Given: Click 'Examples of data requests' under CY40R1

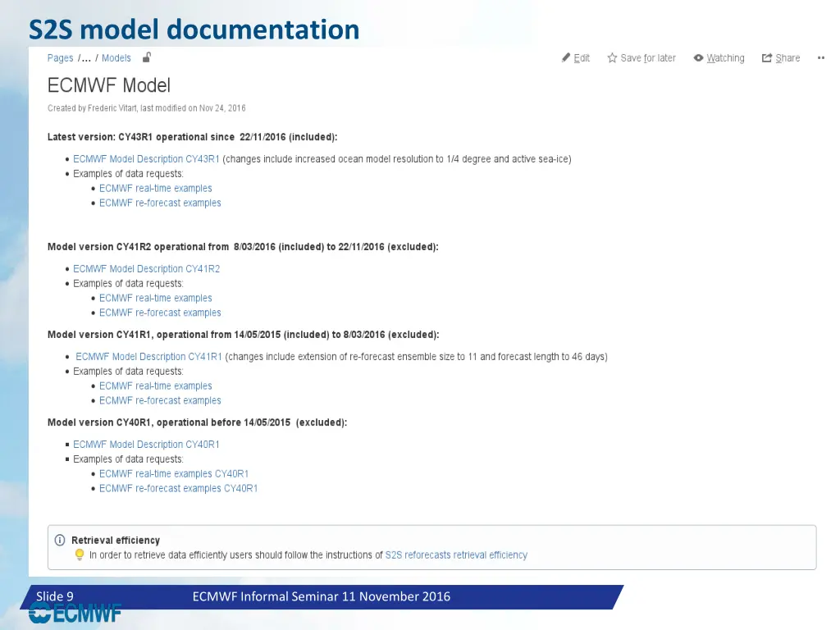Looking at the screenshot, I should (x=128, y=459).
